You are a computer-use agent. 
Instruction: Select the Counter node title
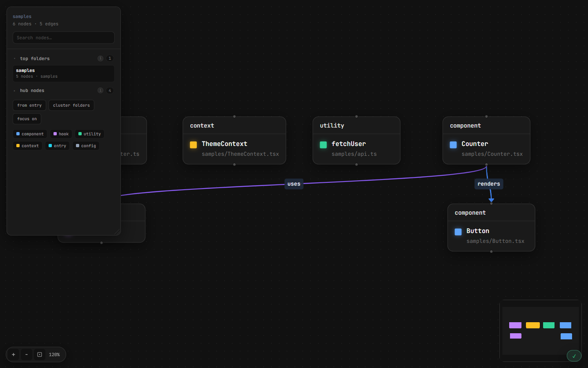coord(475,144)
